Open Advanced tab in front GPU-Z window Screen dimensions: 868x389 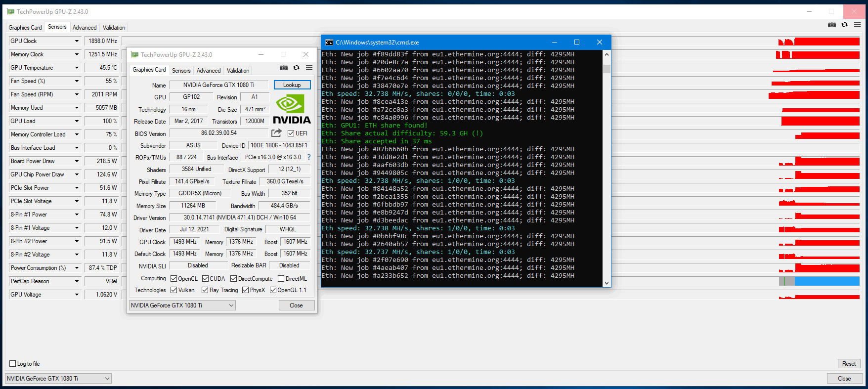pos(209,71)
